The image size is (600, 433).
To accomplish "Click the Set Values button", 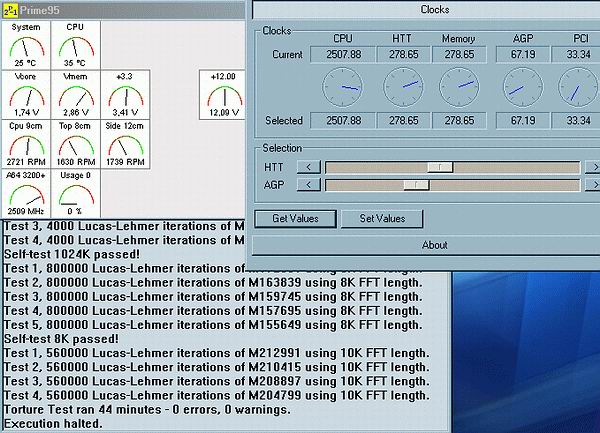I will pyautogui.click(x=382, y=218).
